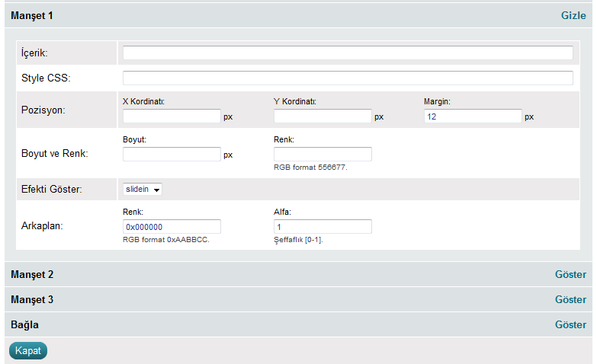The height and width of the screenshot is (364, 597).
Task: Expand Manşet 3 with the Göster link
Action: click(x=570, y=299)
